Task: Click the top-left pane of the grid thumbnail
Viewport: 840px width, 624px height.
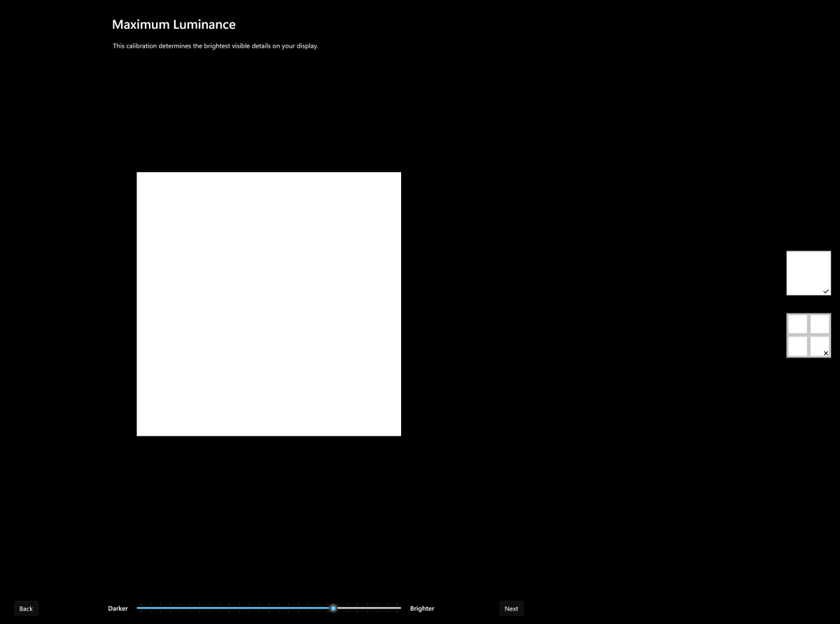Action: tap(798, 325)
